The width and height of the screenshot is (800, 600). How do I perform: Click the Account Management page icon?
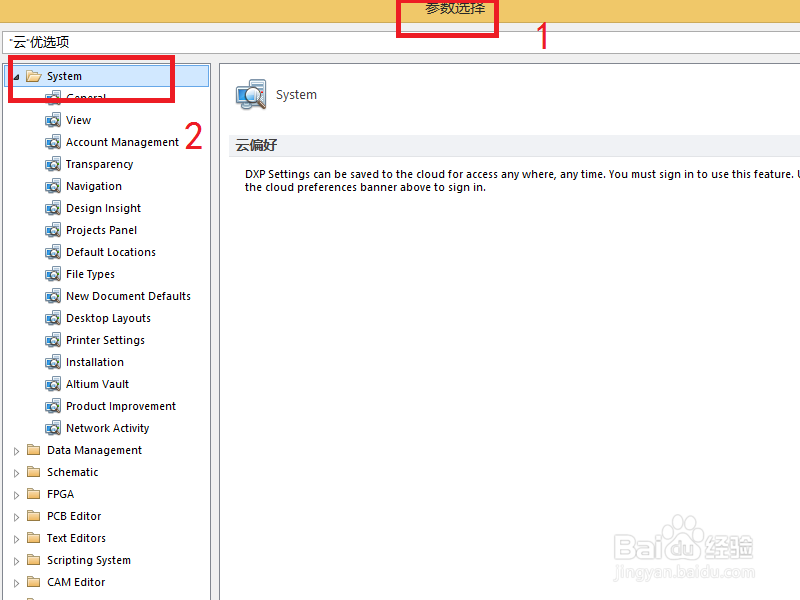(53, 142)
